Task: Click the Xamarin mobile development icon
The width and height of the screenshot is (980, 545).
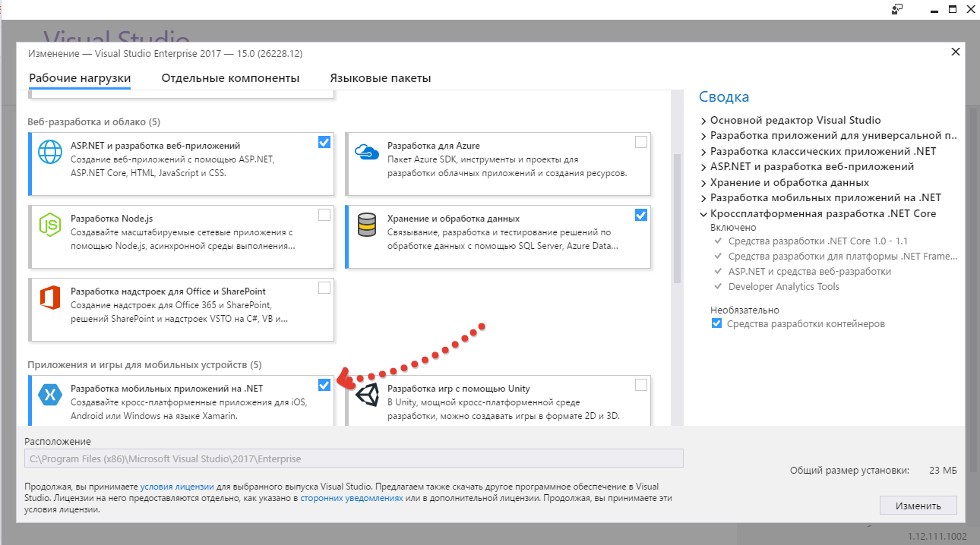Action: click(x=50, y=395)
